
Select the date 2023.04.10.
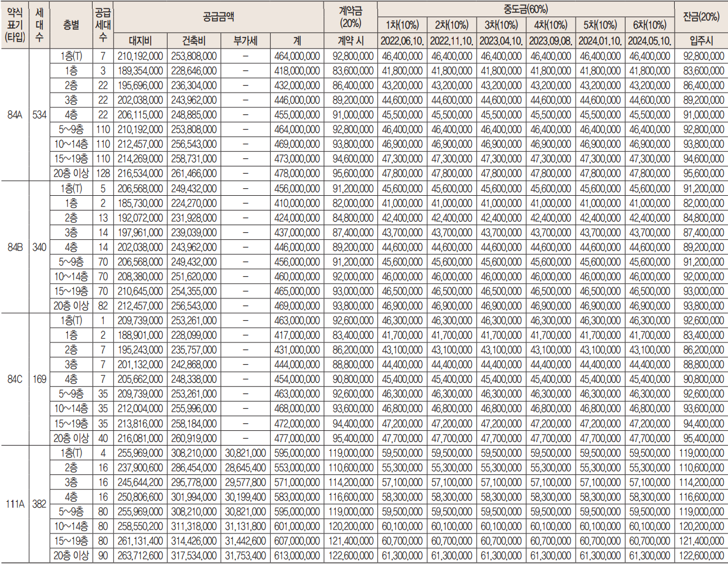click(x=501, y=41)
